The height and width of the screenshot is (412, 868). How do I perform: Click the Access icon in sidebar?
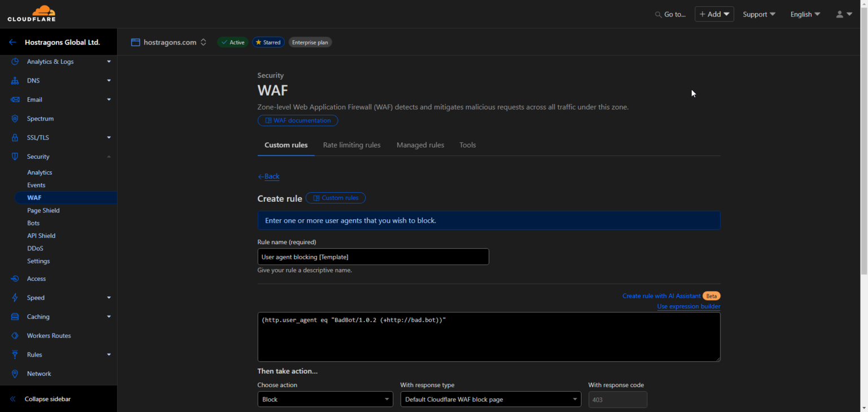(15, 279)
